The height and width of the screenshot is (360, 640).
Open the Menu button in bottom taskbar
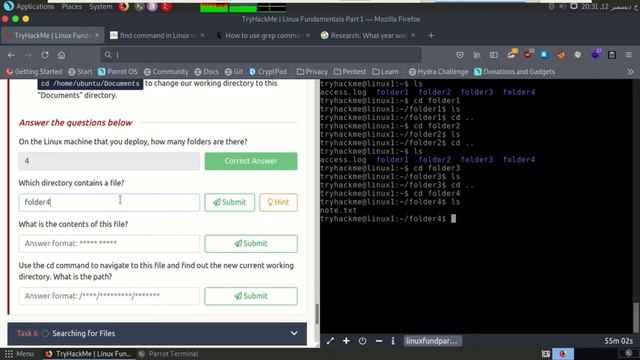(x=20, y=354)
